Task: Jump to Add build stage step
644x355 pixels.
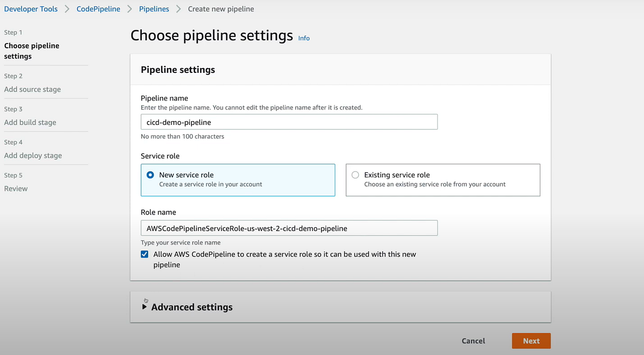Action: 30,122
